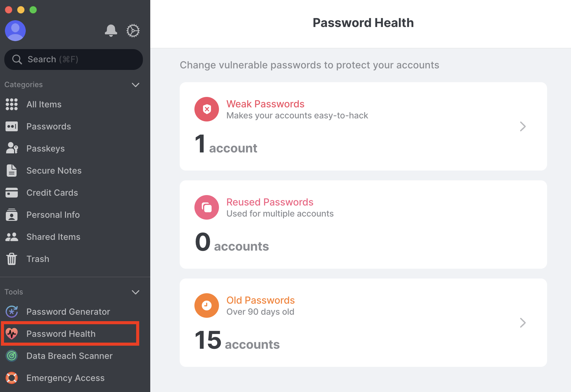Click the Search input field
Image resolution: width=571 pixels, height=392 pixels.
click(74, 59)
